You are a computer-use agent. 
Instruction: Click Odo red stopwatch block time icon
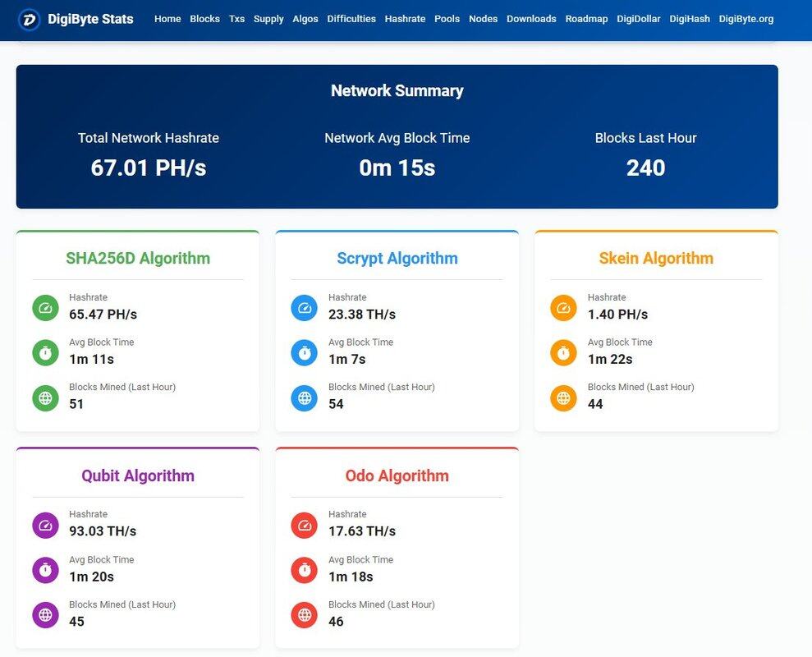pyautogui.click(x=305, y=570)
